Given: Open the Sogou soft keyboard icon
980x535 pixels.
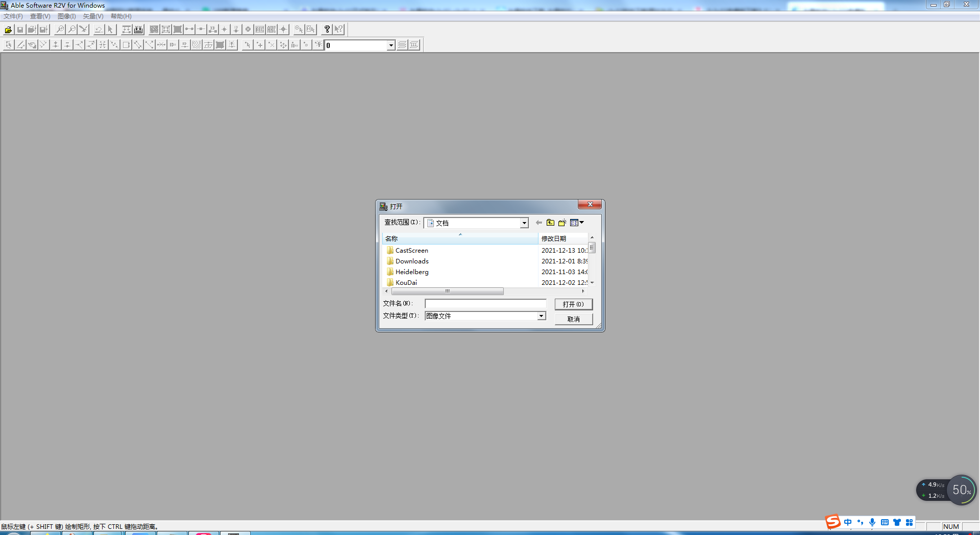Looking at the screenshot, I should coord(885,522).
